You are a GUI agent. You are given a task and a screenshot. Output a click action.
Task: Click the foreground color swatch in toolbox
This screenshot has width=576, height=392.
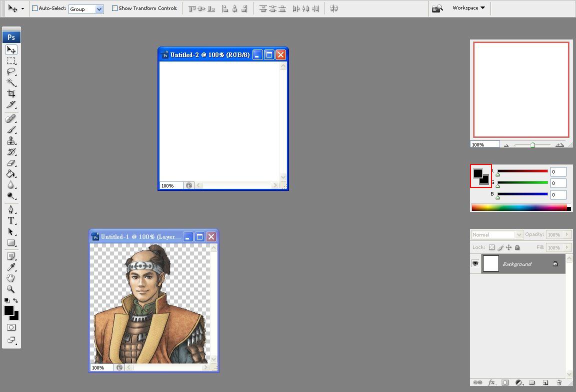(9, 310)
